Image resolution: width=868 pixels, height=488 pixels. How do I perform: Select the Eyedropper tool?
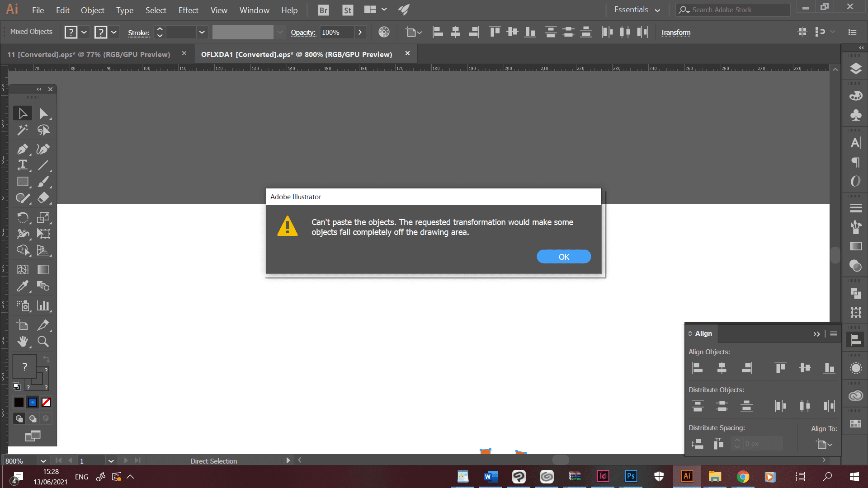click(22, 286)
